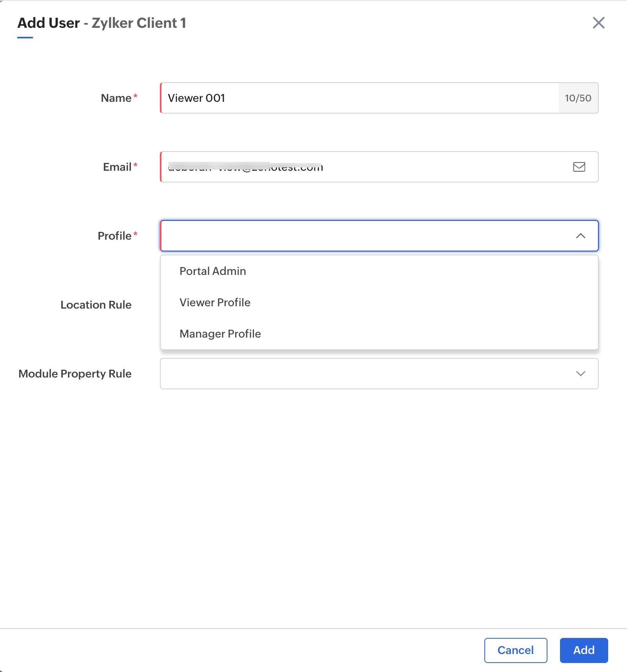Click the Module Property Rule chevron arrow
Viewport: 627px width, 672px height.
(580, 374)
